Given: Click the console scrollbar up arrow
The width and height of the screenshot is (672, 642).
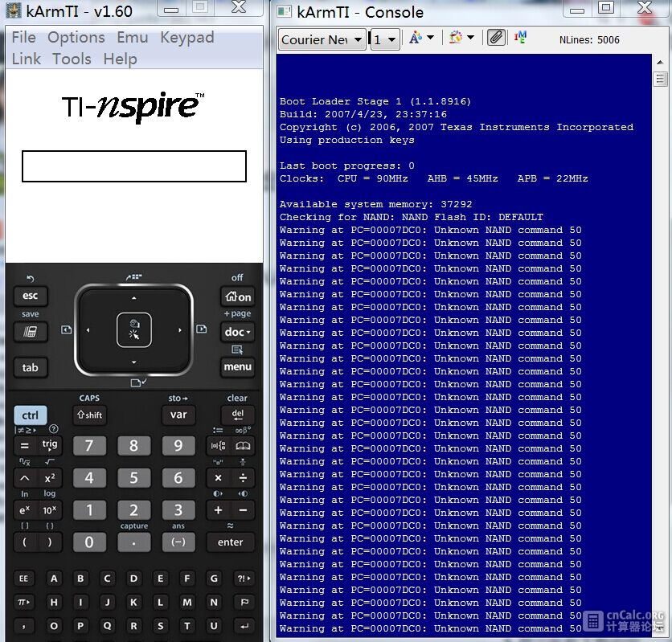Looking at the screenshot, I should click(x=660, y=62).
